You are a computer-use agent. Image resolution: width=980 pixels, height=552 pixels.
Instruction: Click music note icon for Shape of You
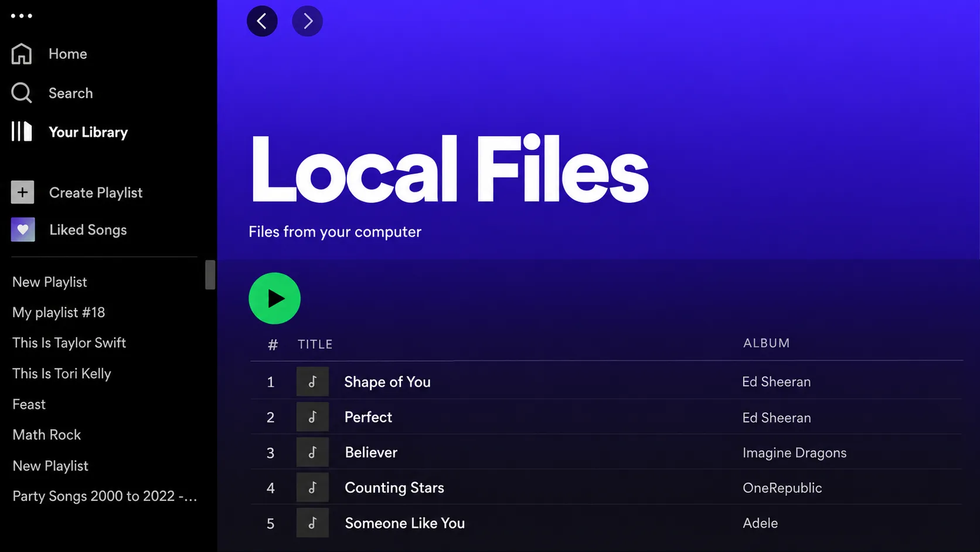coord(312,382)
